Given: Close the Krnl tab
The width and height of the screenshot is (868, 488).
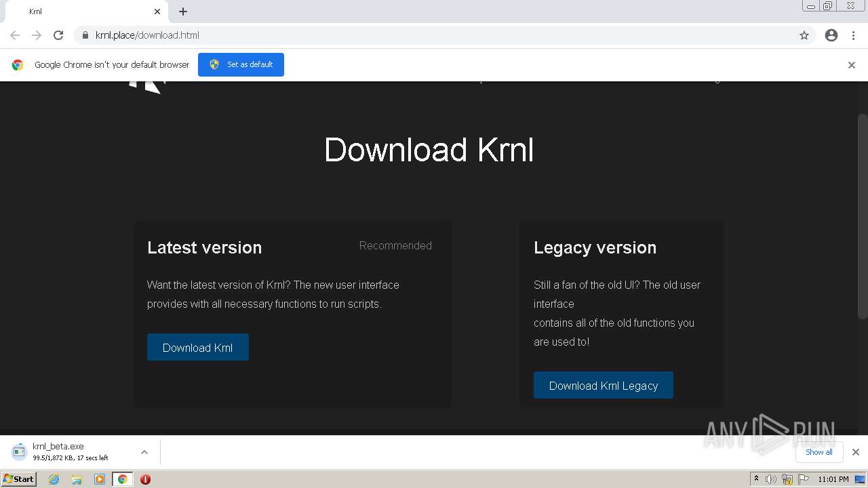Looking at the screenshot, I should click(x=157, y=12).
